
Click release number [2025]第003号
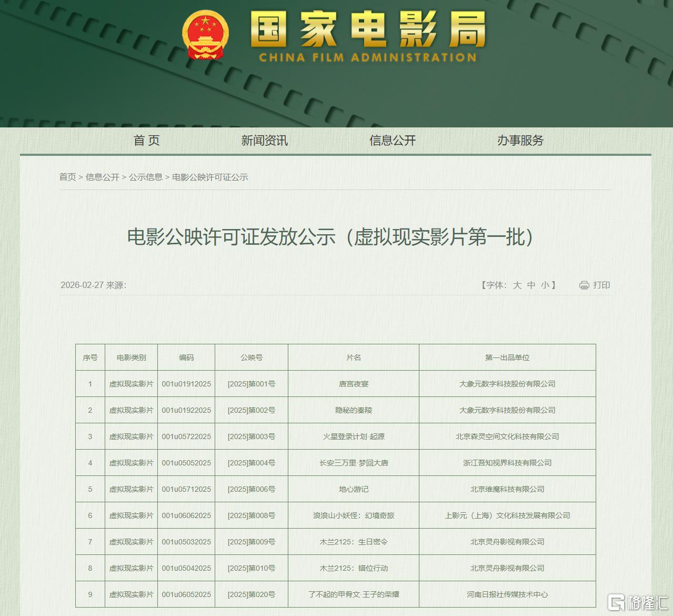click(252, 436)
